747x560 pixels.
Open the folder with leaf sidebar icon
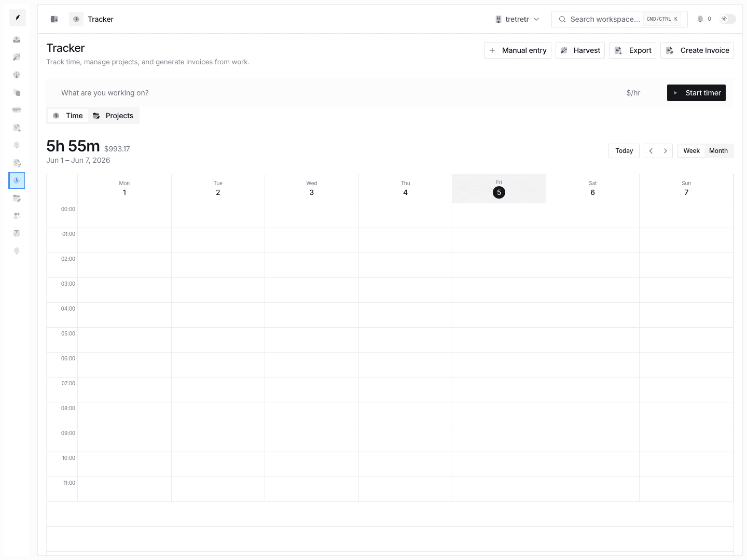17,198
